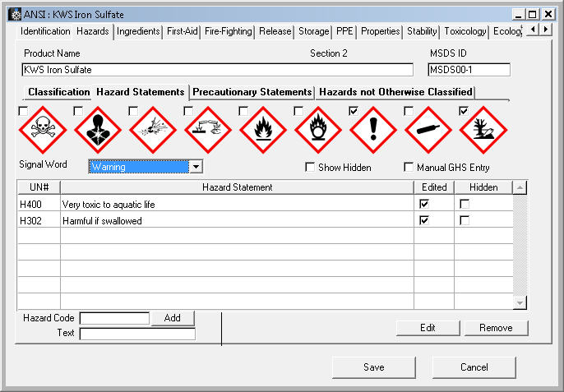Click the health hazard pictogram
The height and width of the screenshot is (392, 564).
[98, 130]
